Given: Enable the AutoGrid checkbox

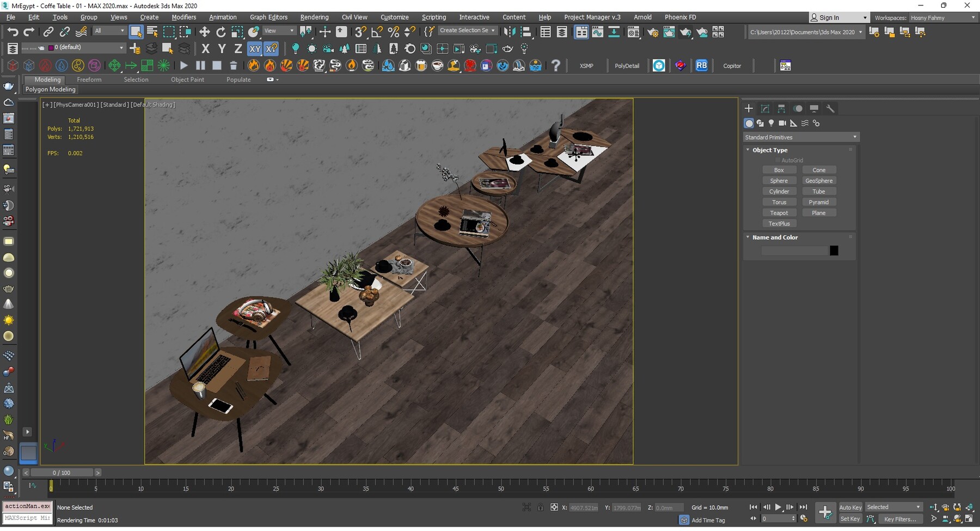Looking at the screenshot, I should click(778, 160).
